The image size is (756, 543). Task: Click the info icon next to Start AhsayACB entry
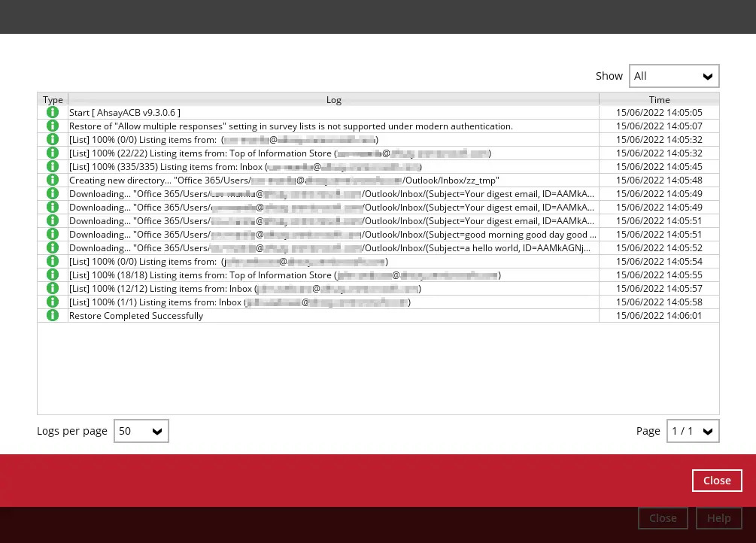point(53,112)
